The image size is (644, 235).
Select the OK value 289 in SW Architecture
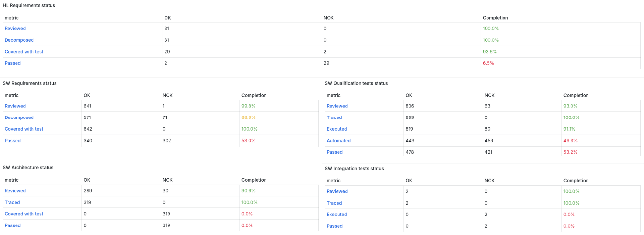[88, 191]
